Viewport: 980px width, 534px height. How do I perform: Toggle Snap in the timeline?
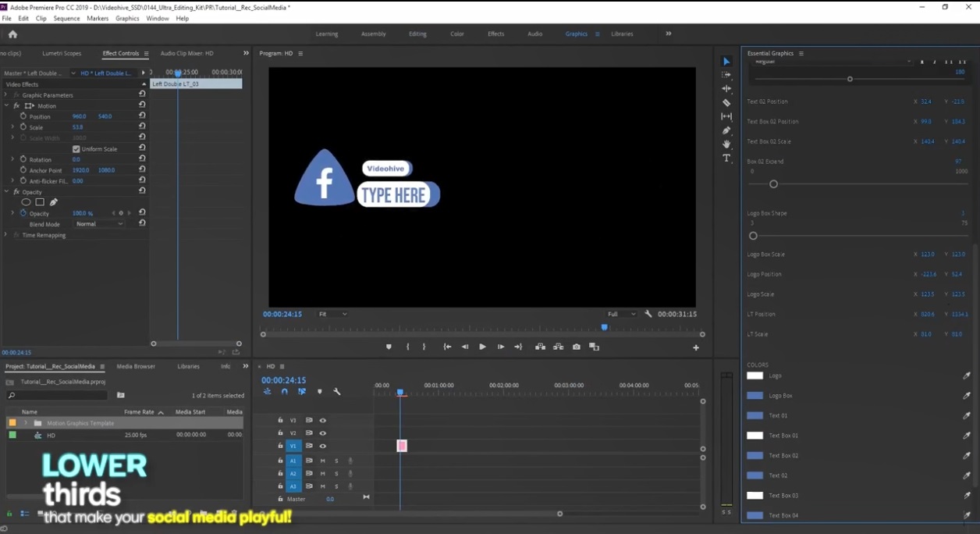285,392
